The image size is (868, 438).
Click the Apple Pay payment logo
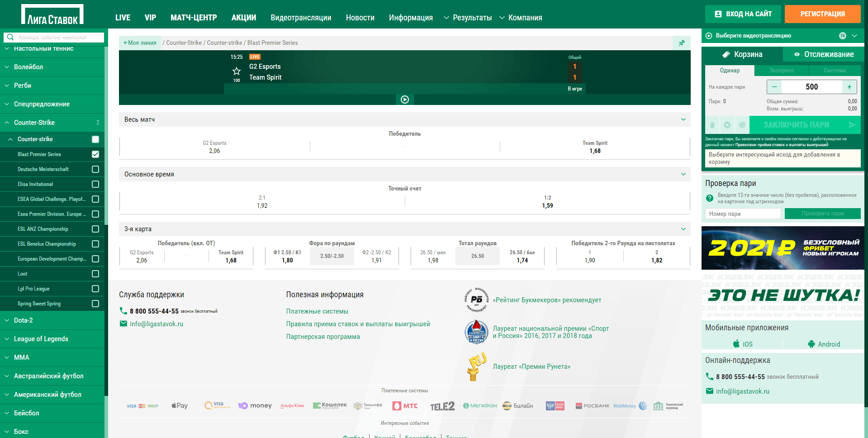(x=180, y=405)
